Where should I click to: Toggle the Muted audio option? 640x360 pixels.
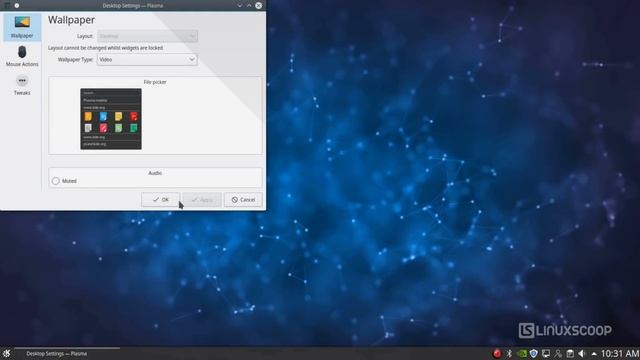64,181
